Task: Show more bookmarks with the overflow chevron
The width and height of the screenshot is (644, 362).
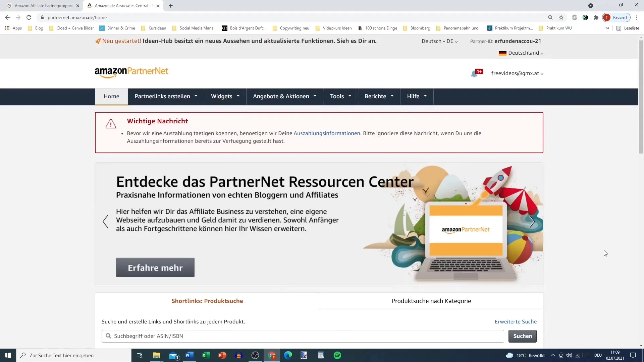Action: coord(607,28)
